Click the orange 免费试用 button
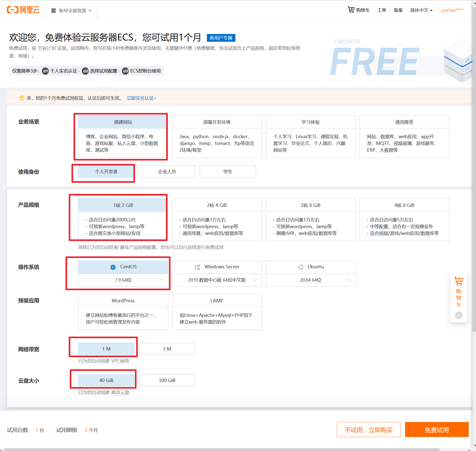The height and width of the screenshot is (451, 476). [437, 430]
